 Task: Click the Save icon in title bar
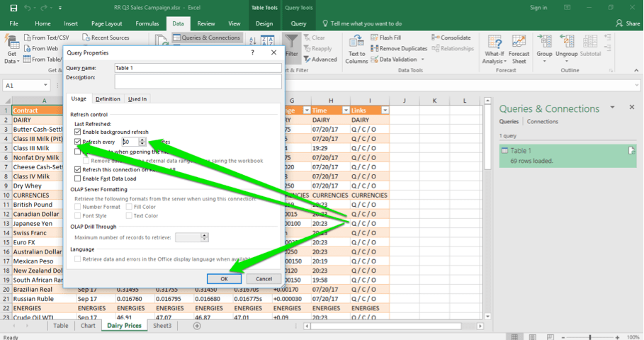13,8
